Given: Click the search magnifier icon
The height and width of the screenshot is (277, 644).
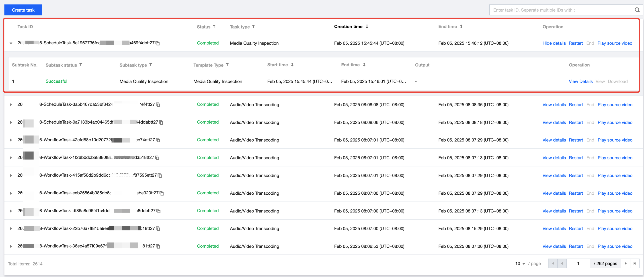Looking at the screenshot, I should [637, 10].
